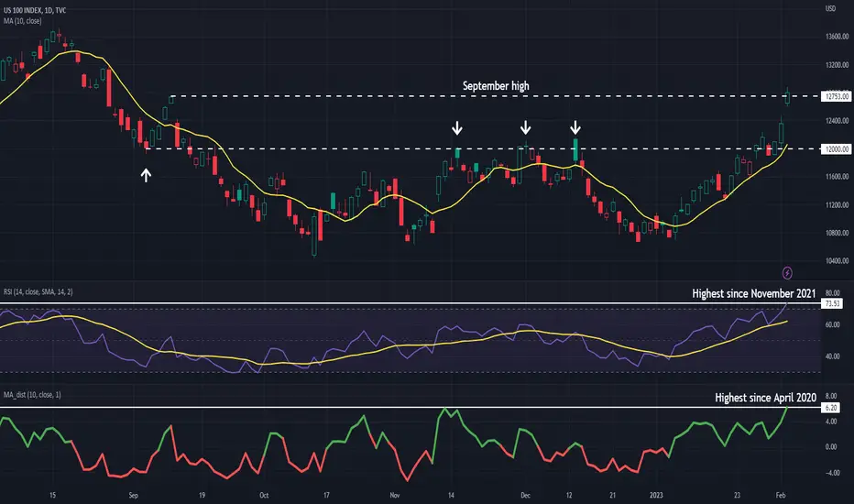
Task: Click the 'Dec' date axis label
Action: [x=526, y=495]
